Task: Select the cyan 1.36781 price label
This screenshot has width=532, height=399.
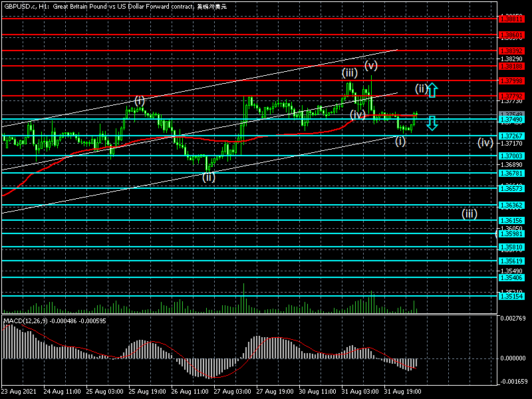Action: click(511, 174)
